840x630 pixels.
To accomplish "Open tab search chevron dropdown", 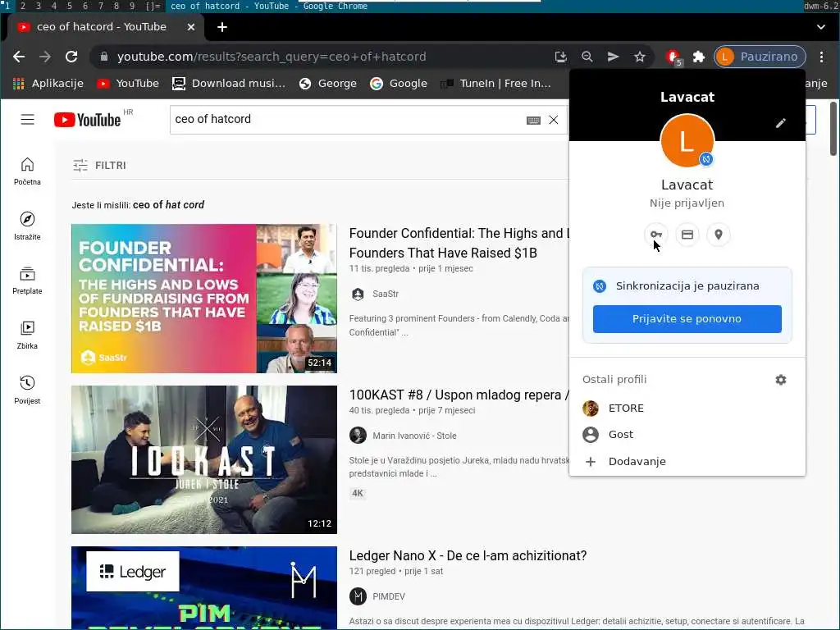I will pos(820,27).
